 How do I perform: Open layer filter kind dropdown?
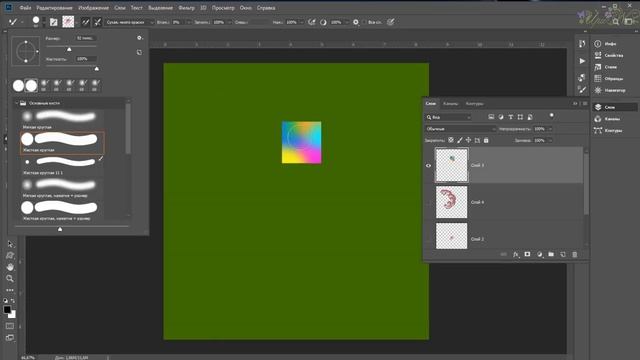448,117
